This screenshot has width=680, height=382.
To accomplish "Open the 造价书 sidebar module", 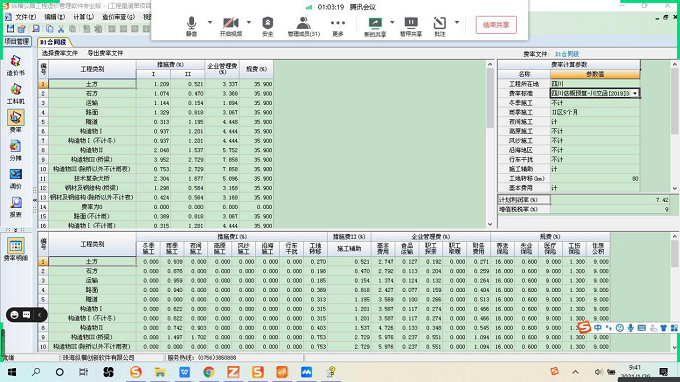I will tap(16, 65).
